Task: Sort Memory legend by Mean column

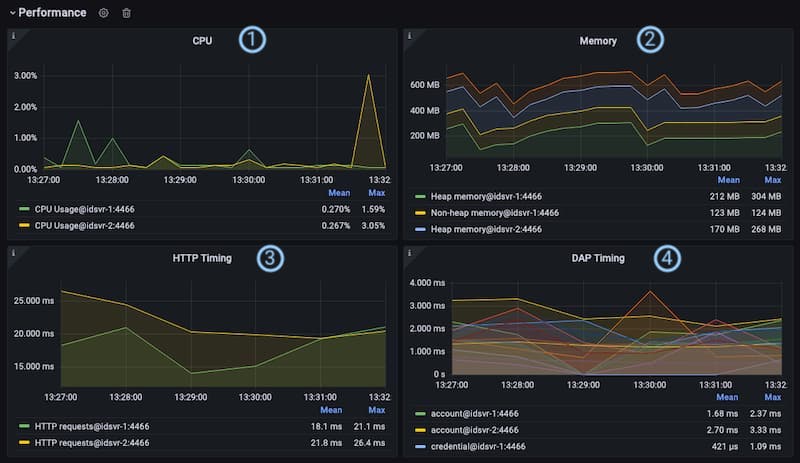Action: 728,180
